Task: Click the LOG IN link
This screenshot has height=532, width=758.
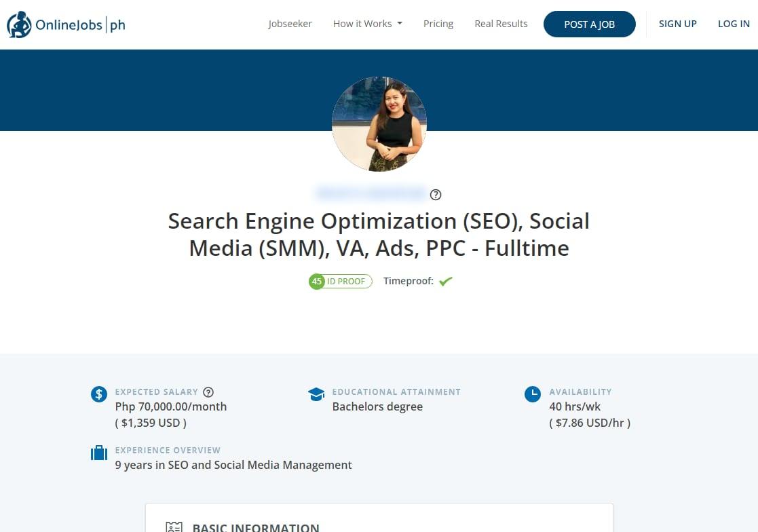Action: coord(734,23)
